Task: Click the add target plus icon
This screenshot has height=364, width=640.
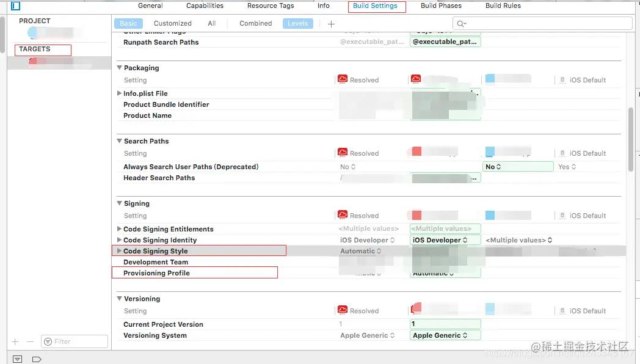Action: tap(15, 341)
